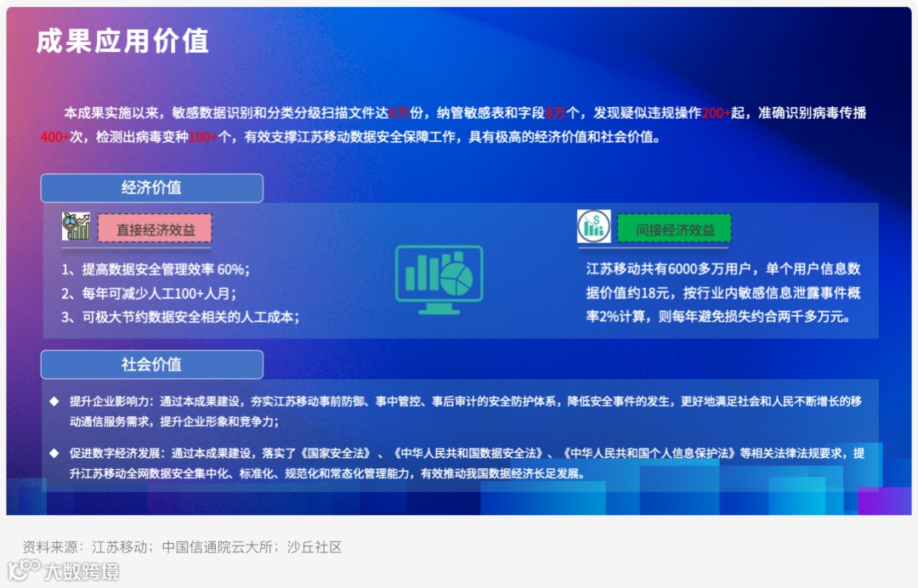Click the slide title 成果应用价值
The width and height of the screenshot is (918, 588).
click(x=122, y=42)
